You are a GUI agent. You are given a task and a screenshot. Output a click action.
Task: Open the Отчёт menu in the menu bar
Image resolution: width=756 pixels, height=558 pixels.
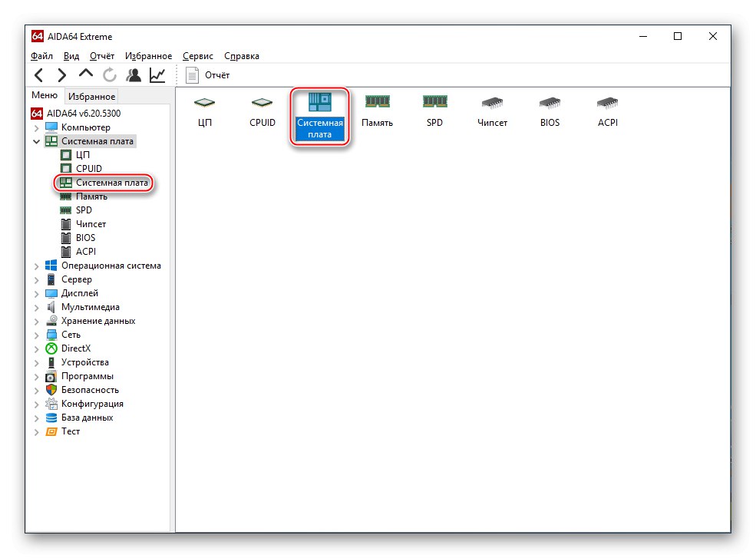click(x=102, y=56)
